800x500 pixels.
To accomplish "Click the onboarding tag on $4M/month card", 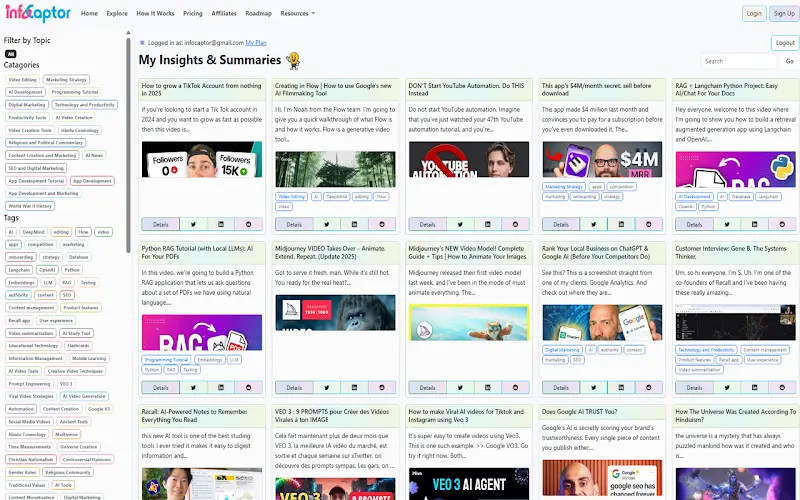I will coord(584,196).
